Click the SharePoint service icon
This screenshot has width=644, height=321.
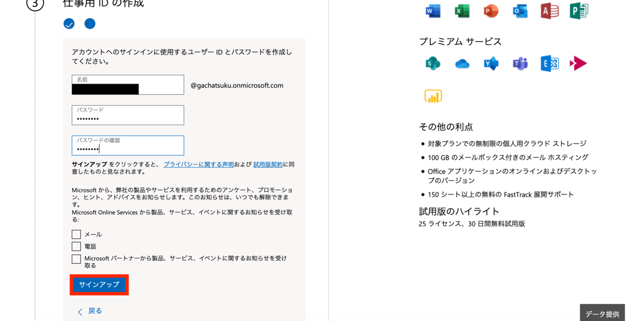433,64
